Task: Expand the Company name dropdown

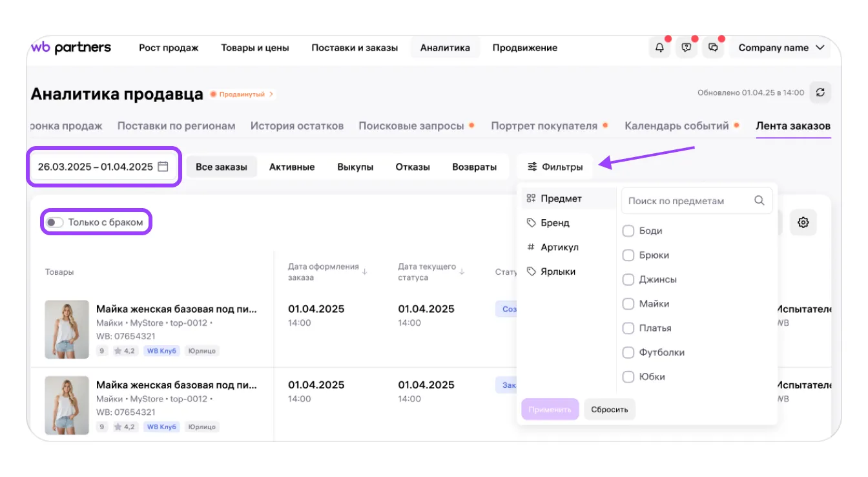Action: pos(782,48)
